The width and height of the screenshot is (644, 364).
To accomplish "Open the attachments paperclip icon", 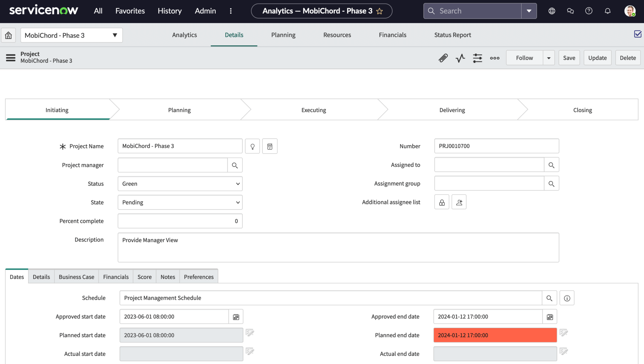I will tap(443, 58).
